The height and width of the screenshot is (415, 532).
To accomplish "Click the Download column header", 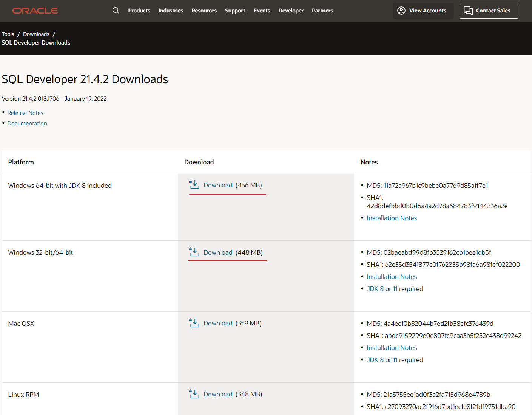I will [199, 162].
